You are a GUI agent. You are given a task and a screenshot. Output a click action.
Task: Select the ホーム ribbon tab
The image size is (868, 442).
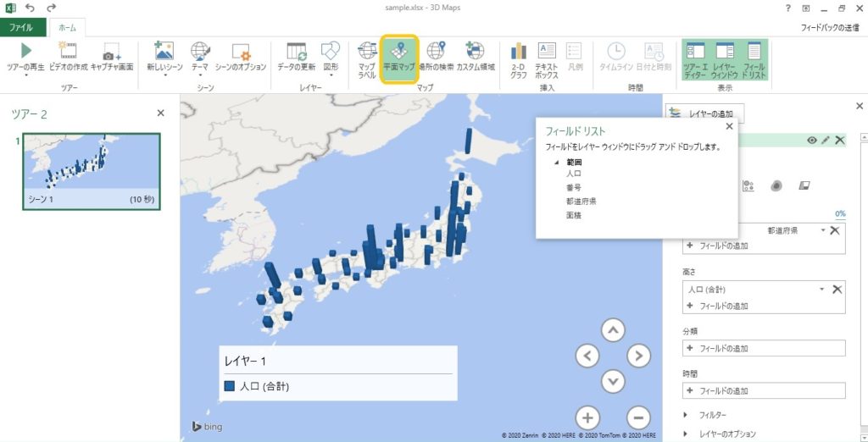coord(66,28)
